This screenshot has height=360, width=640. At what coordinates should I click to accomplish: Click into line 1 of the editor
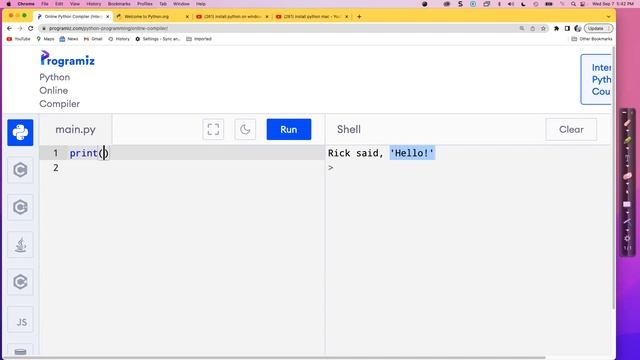(182, 153)
